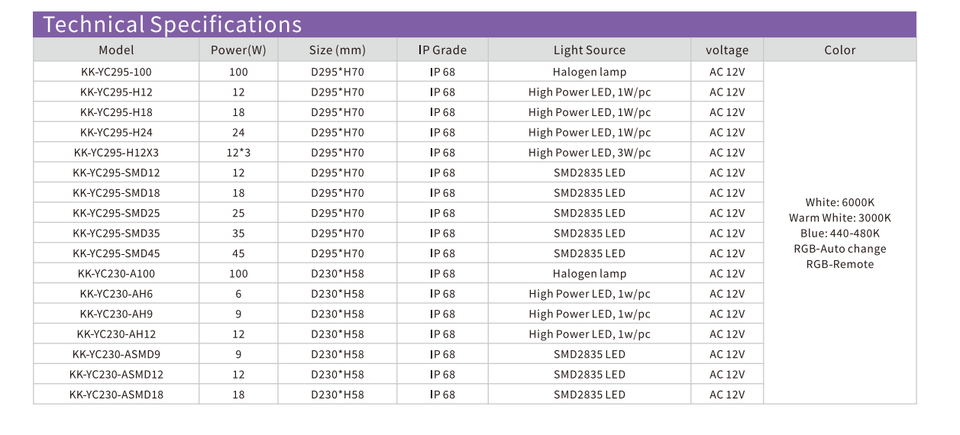
Task: Select the KK-YC230-ASMD18 model cell
Action: tap(116, 395)
